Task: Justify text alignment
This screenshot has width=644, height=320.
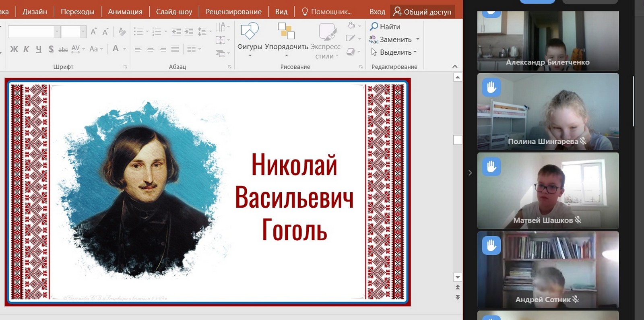Action: tap(175, 49)
